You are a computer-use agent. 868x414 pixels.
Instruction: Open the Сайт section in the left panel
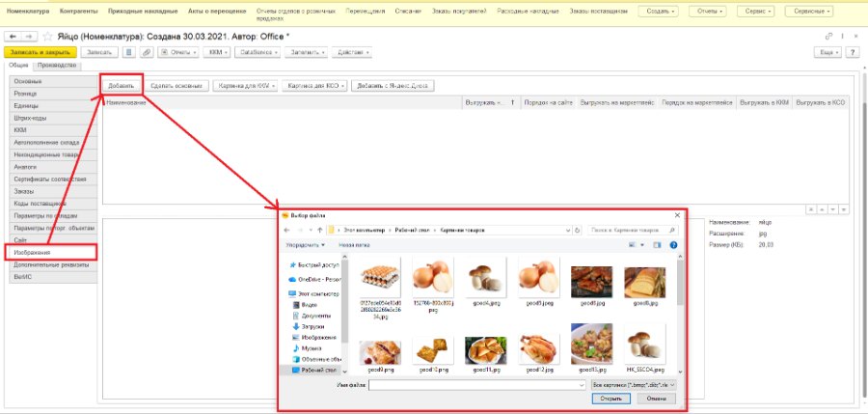[x=53, y=240]
